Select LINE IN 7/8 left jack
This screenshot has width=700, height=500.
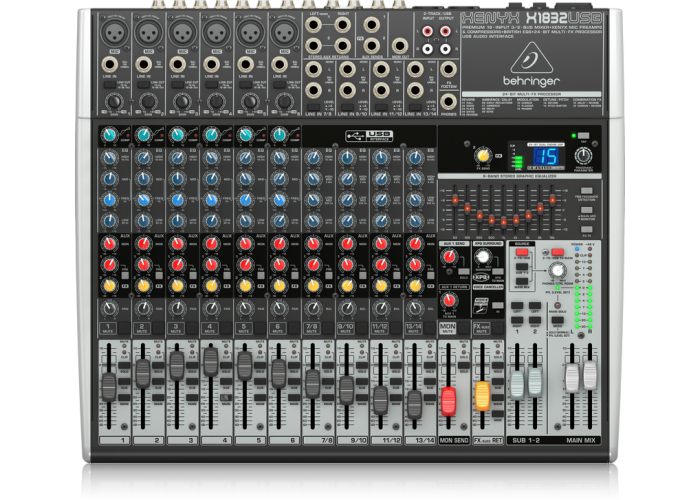[x=313, y=70]
